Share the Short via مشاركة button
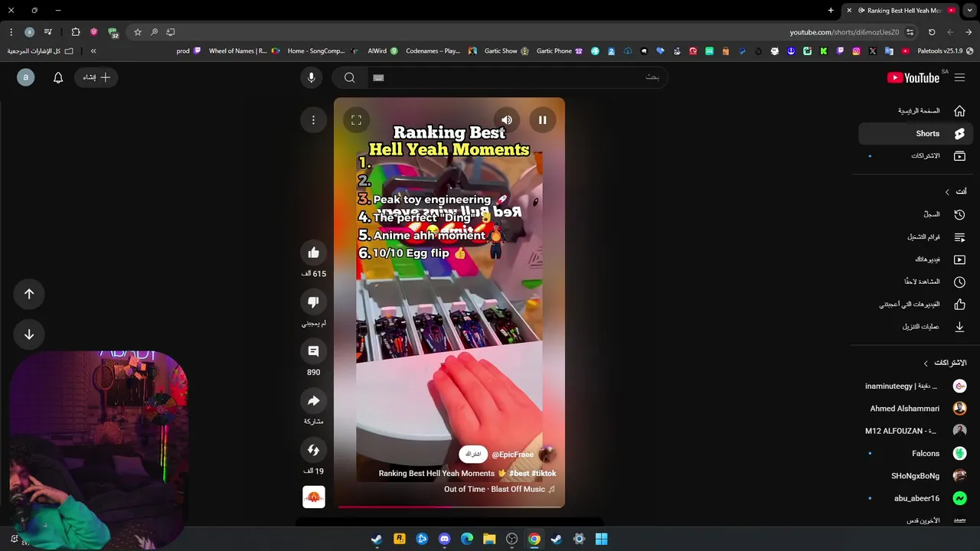Image resolution: width=980 pixels, height=551 pixels. point(313,401)
